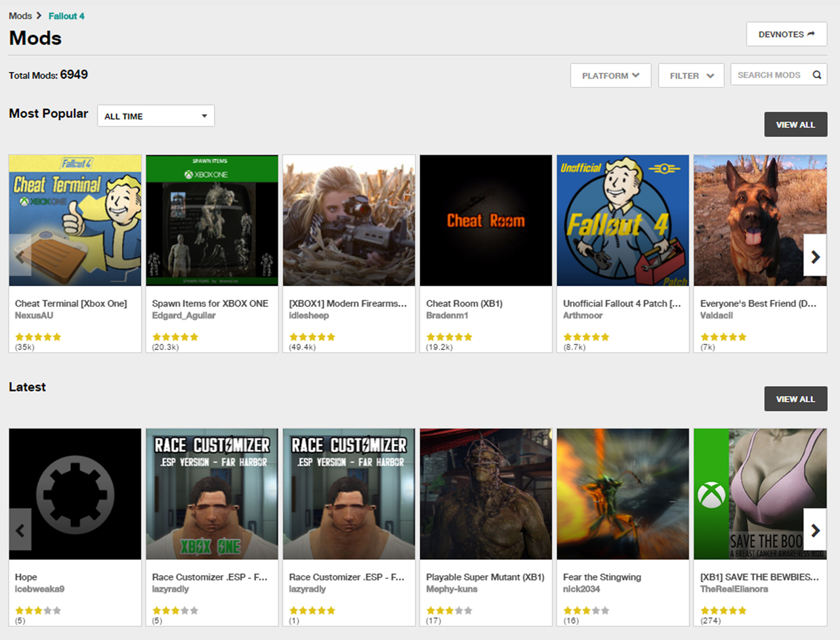
Task: Open Unofficial Fallout 4 Patch thumbnail
Action: (x=623, y=220)
